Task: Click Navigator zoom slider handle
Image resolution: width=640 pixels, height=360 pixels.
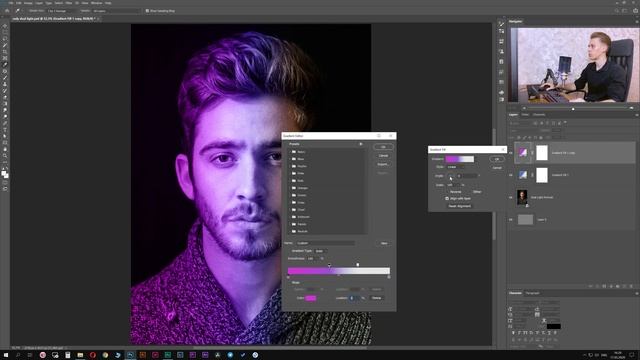Action: (x=573, y=109)
